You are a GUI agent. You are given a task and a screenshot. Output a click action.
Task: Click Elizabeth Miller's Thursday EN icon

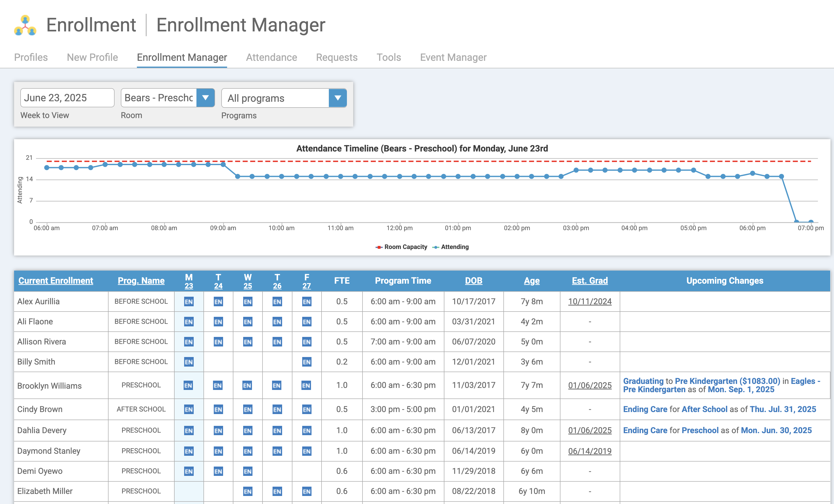(277, 491)
